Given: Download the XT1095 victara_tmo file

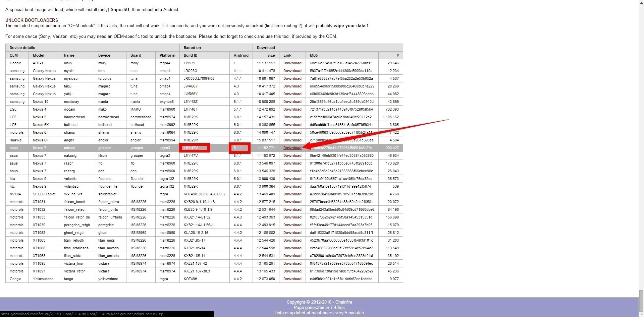Looking at the screenshot, I should (292, 263).
